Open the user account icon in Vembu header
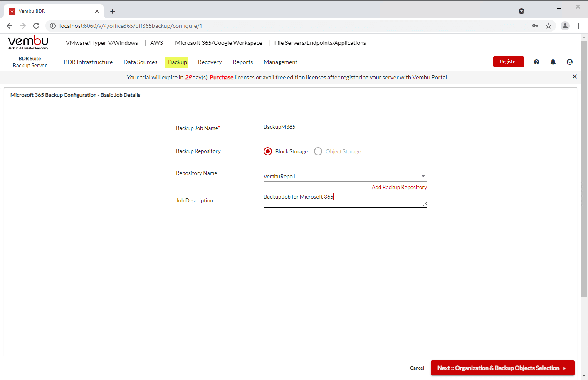588x380 pixels. 570,62
